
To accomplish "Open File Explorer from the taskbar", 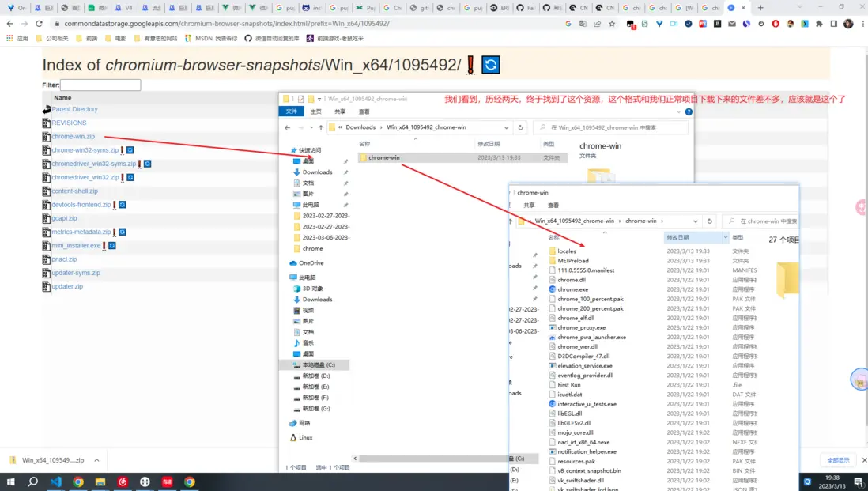I will pyautogui.click(x=100, y=482).
